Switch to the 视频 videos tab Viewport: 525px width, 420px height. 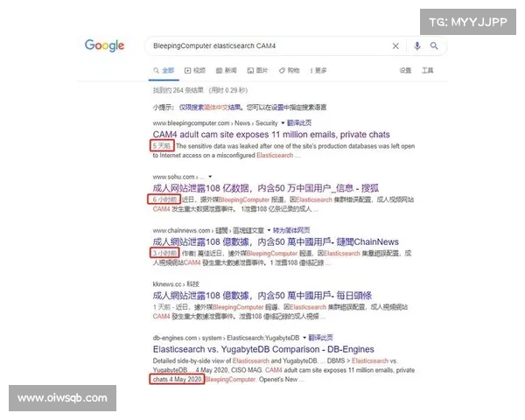195,70
